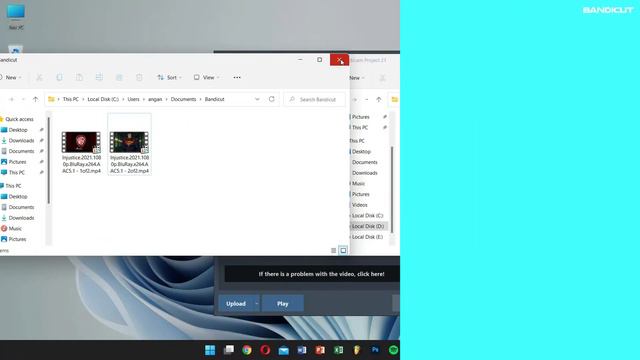This screenshot has height=360, width=640.
Task: Click the Search Bandicut input field
Action: 314,99
